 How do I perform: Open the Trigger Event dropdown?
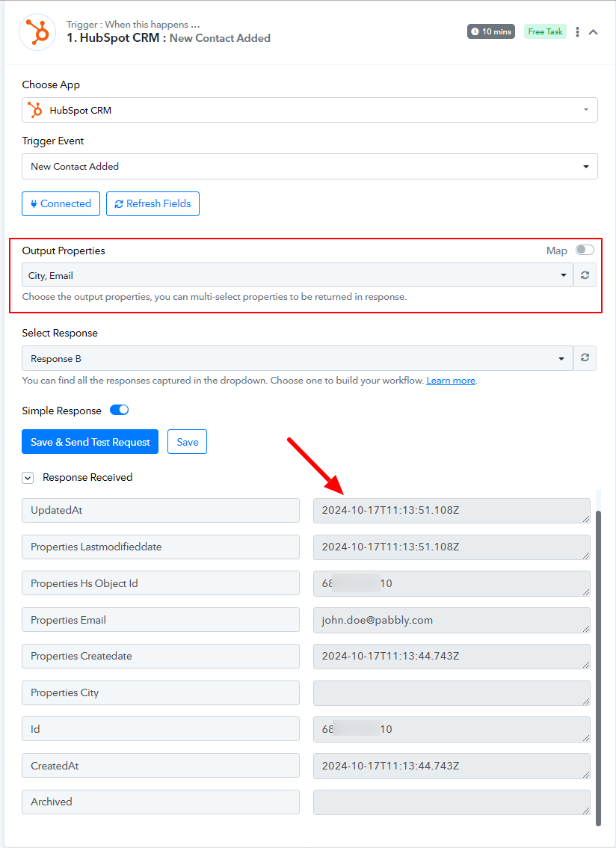[310, 166]
